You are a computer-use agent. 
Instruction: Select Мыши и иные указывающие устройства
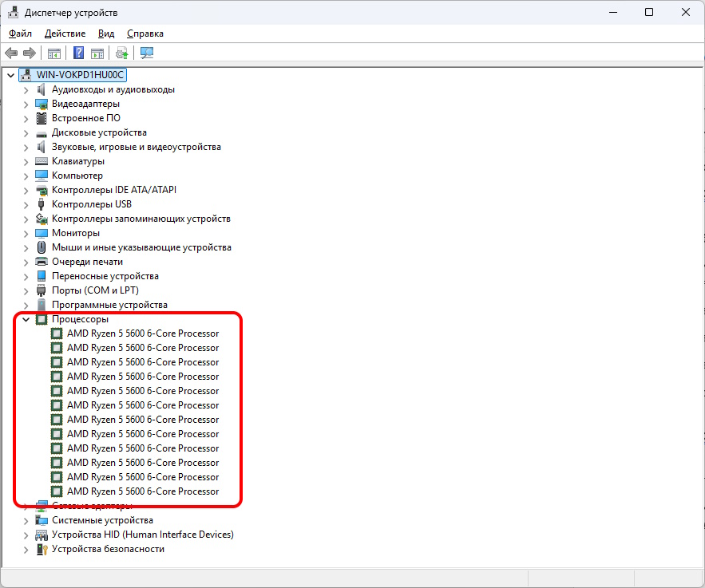pos(141,247)
